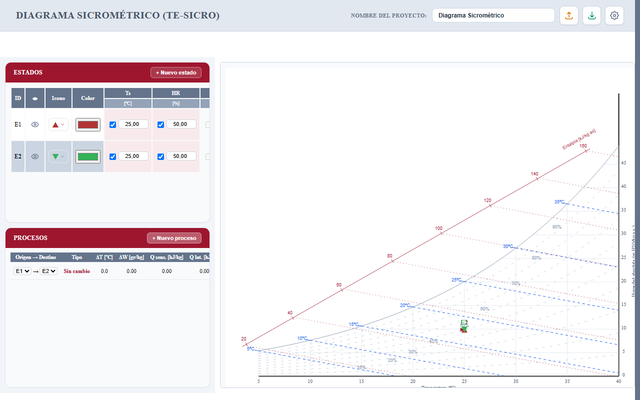Click the Sin cambio process type text
The height and width of the screenshot is (400, 640).
point(77,271)
